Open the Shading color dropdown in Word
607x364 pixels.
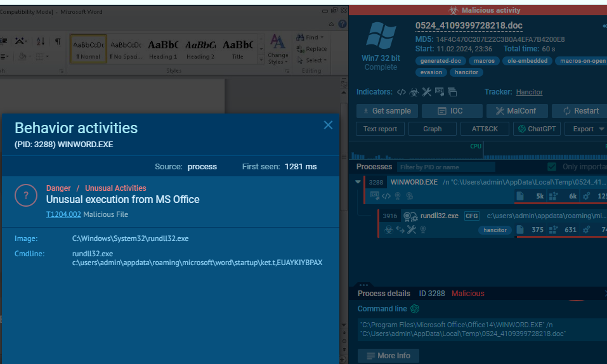tap(24, 56)
